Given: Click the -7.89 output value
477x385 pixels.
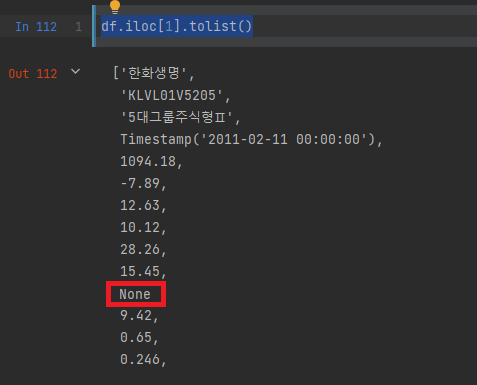Looking at the screenshot, I should pyautogui.click(x=140, y=183).
